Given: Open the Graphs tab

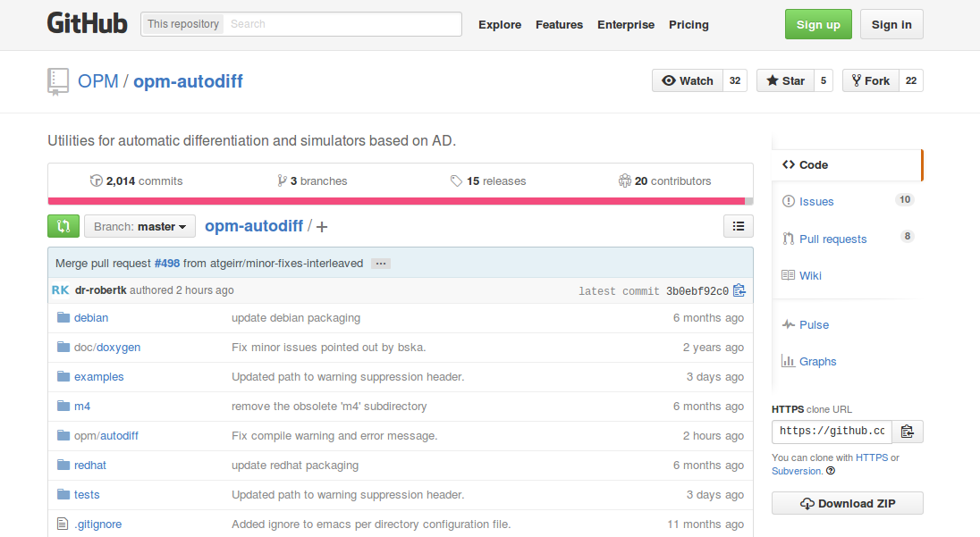Looking at the screenshot, I should (x=847, y=361).
